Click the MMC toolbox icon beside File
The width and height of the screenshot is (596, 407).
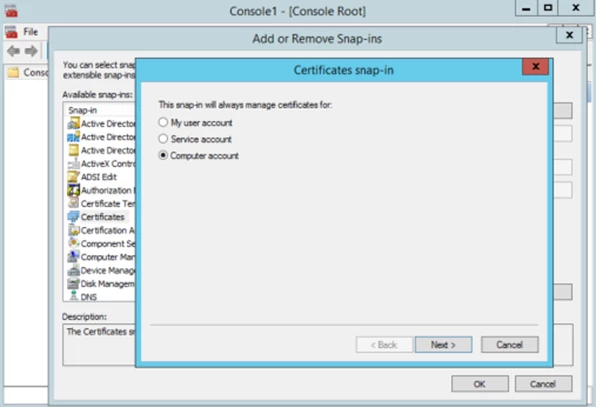click(x=11, y=32)
